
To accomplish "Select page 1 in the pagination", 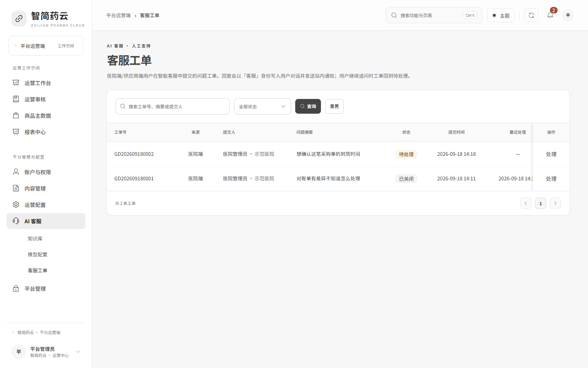I will [x=541, y=203].
